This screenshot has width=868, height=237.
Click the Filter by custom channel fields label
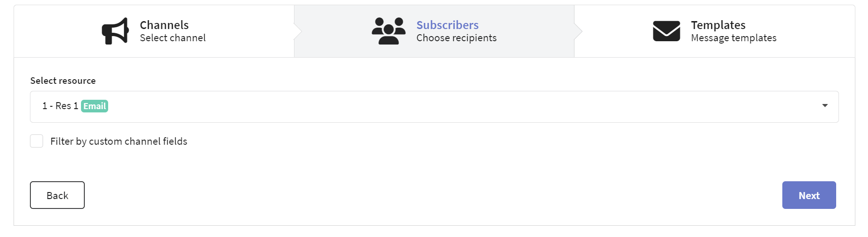coord(119,141)
